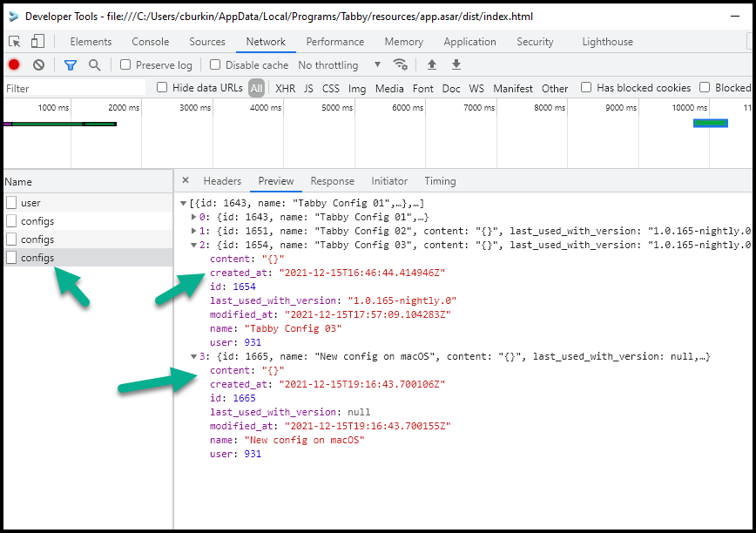Filter requests by JS type

click(x=308, y=88)
